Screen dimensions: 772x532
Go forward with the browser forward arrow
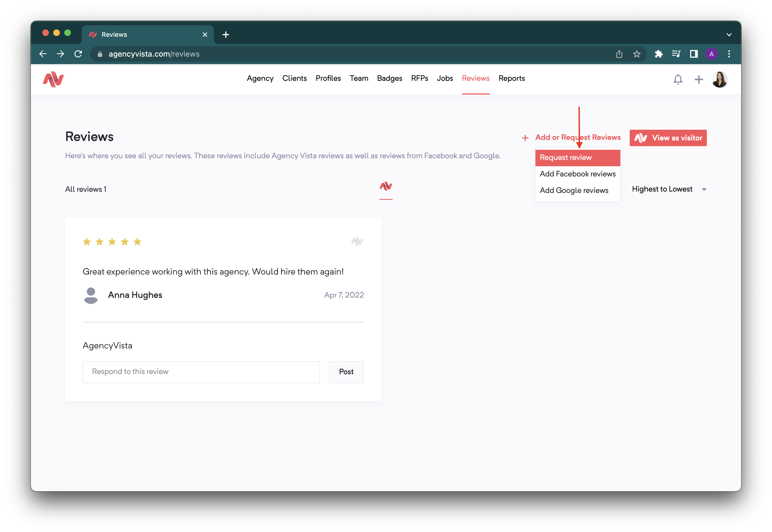click(61, 54)
